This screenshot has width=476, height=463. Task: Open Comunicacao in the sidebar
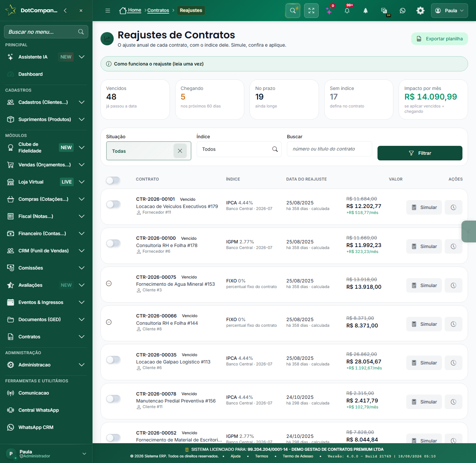click(46, 393)
